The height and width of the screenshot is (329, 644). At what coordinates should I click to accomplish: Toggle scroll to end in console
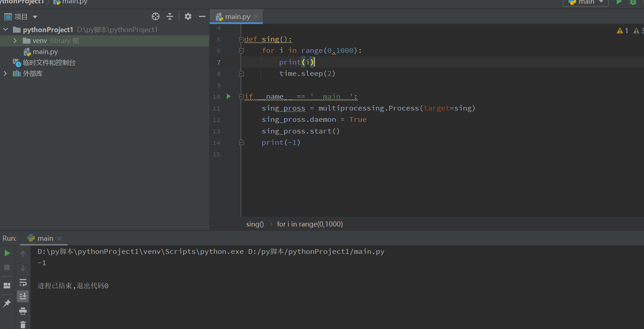23,297
